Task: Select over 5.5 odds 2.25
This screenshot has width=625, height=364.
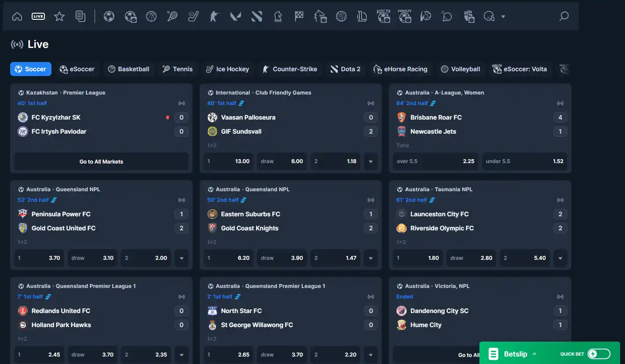Action: (435, 161)
